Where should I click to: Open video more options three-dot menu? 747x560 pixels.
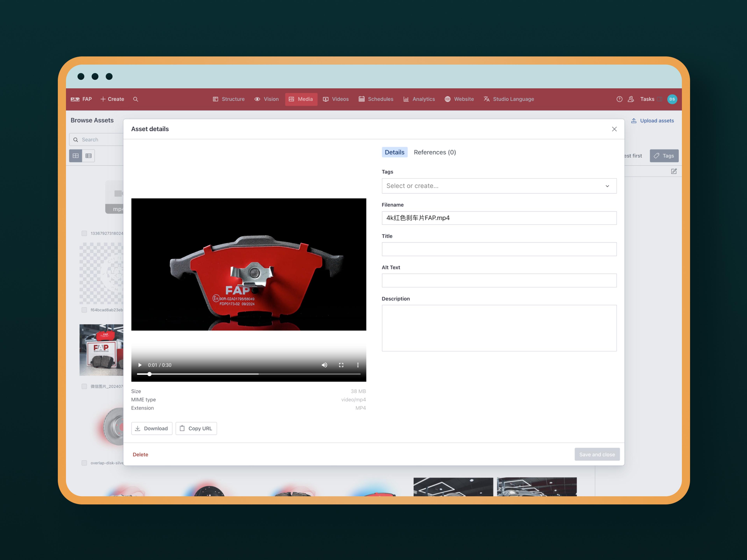[358, 365]
